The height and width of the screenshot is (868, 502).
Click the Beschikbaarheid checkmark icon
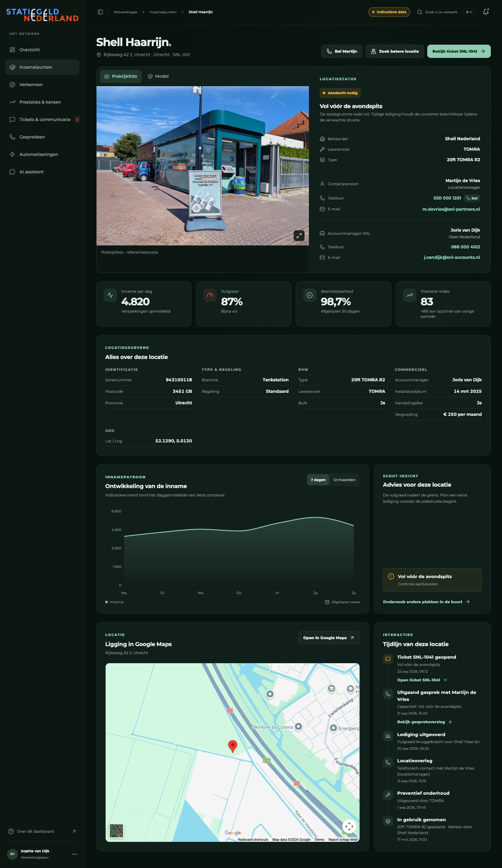310,295
